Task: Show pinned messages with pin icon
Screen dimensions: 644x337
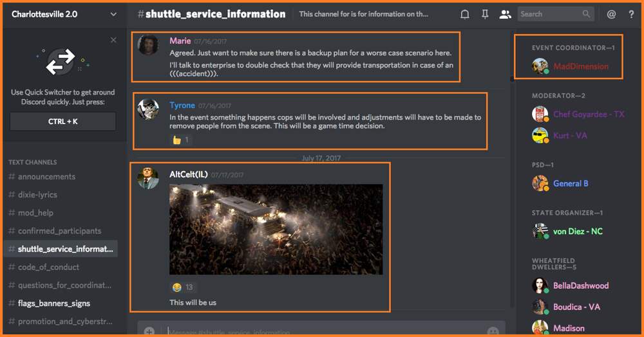Action: (x=485, y=14)
